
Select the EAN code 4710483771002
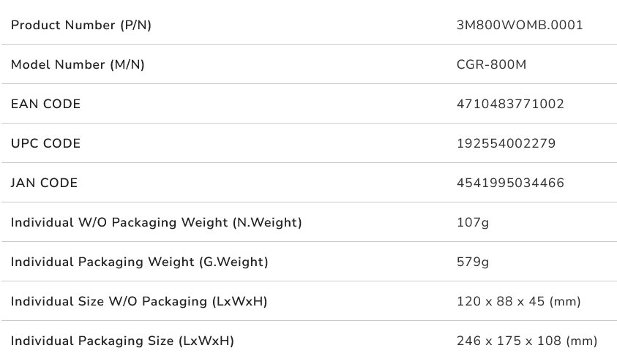(510, 104)
